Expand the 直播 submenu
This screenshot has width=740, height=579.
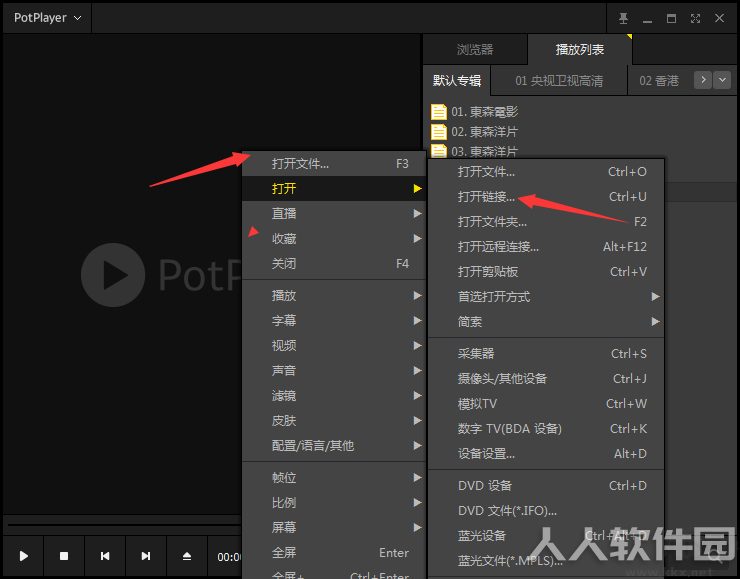(x=335, y=214)
